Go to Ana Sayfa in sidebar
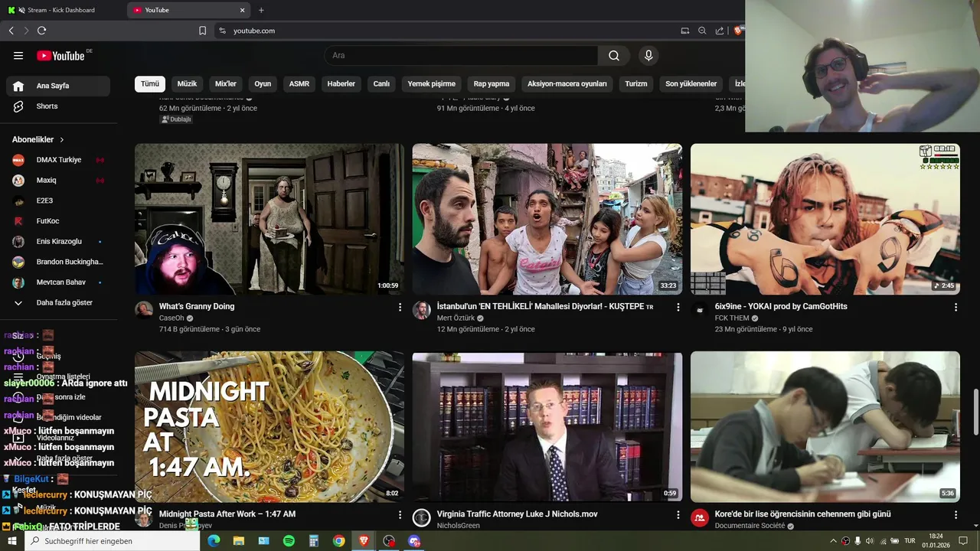 tap(58, 86)
